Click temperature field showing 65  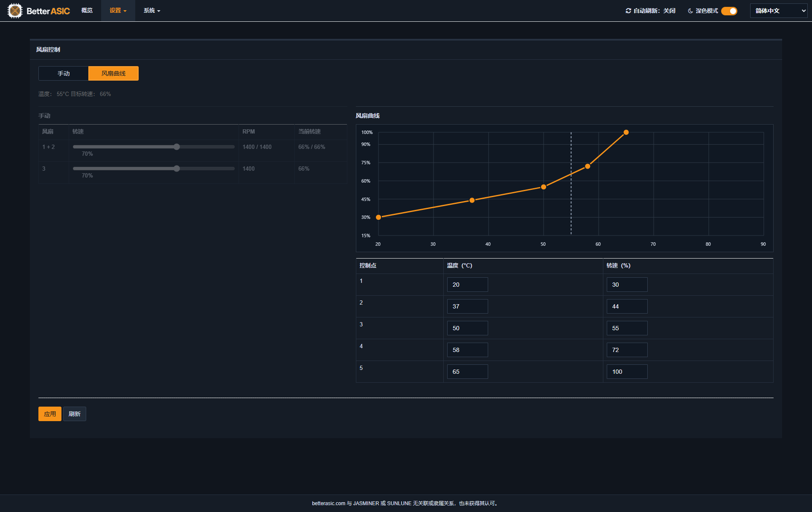(467, 372)
